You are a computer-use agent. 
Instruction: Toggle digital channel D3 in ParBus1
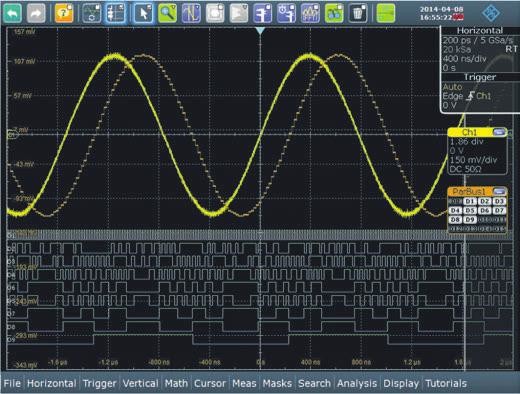pos(499,201)
